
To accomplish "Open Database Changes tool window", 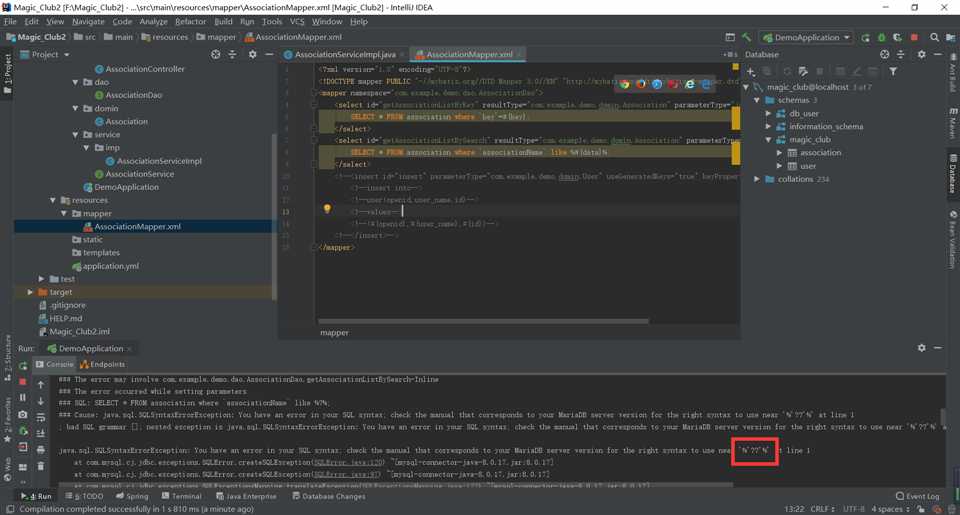I will coord(329,496).
